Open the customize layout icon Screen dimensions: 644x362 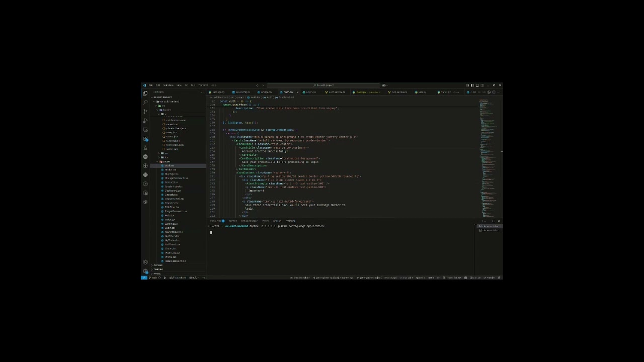click(x=467, y=85)
